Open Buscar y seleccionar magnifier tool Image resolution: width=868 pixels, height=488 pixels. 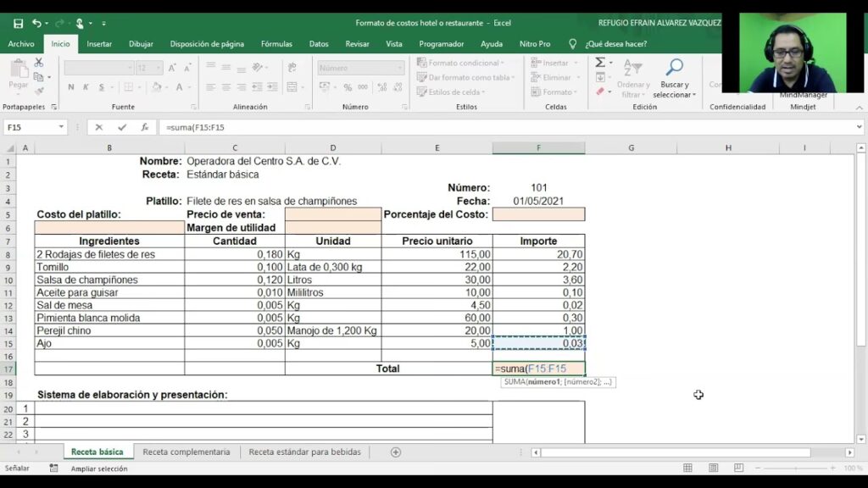click(x=675, y=68)
